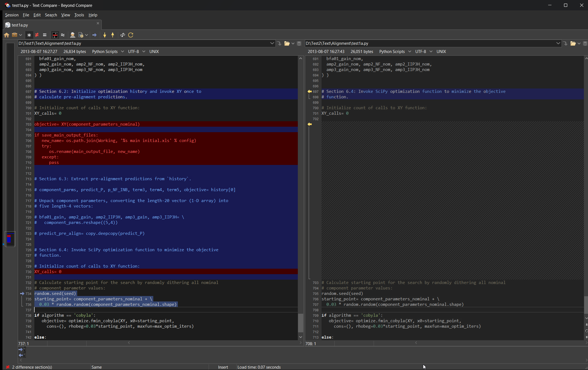Screen dimensions: 588x370
Task: Click the Swap Sides icon
Action: tap(123, 35)
